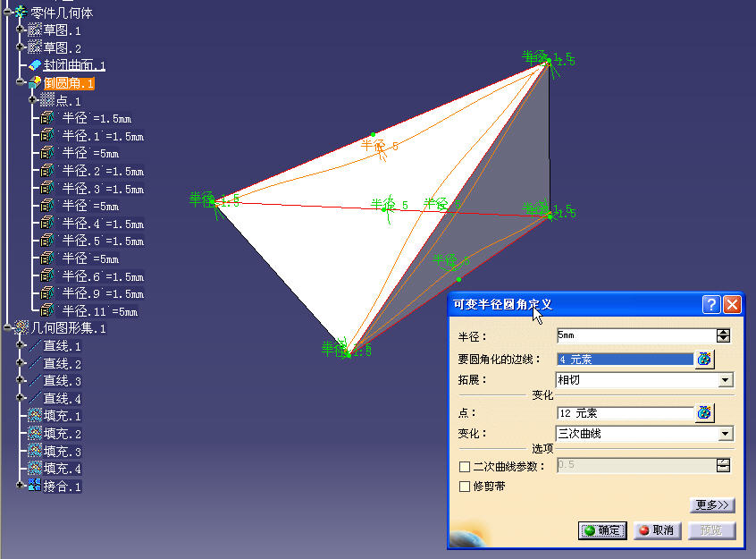Click the bottom vertex 半径 1.5 label
The image size is (756, 559).
point(347,349)
